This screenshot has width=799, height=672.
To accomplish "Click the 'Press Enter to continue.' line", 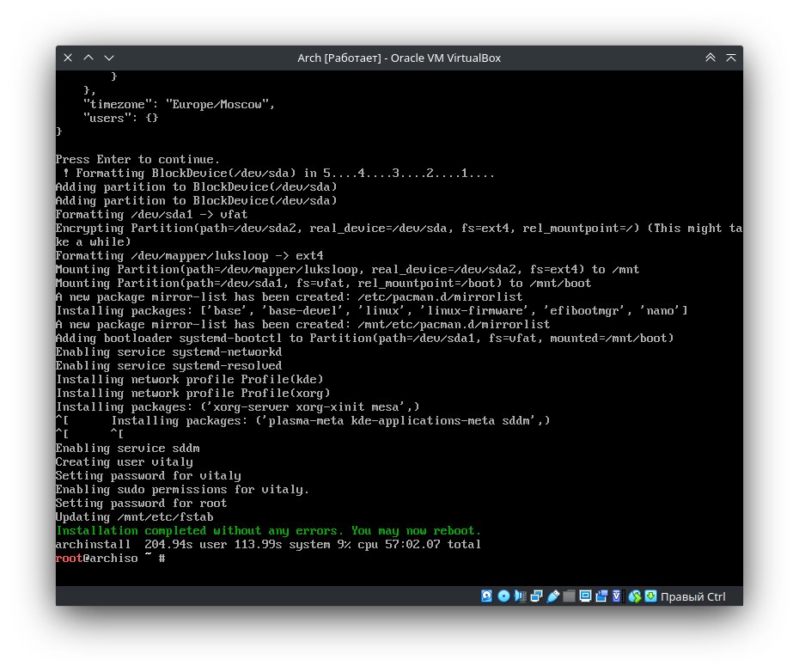I will (137, 160).
